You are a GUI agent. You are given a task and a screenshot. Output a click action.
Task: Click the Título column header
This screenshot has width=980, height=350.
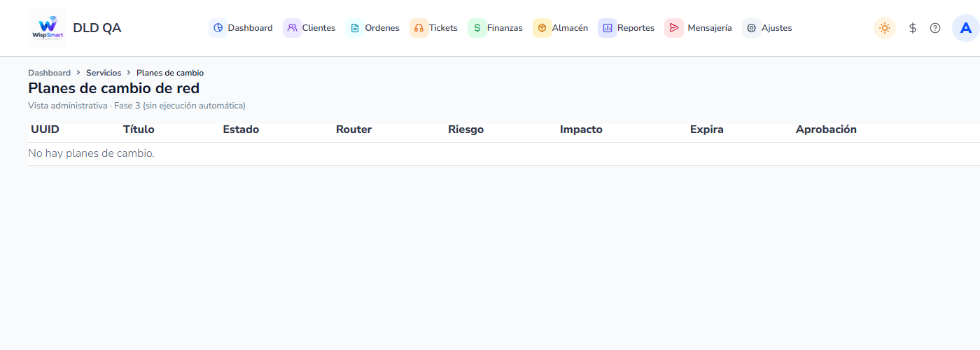139,129
